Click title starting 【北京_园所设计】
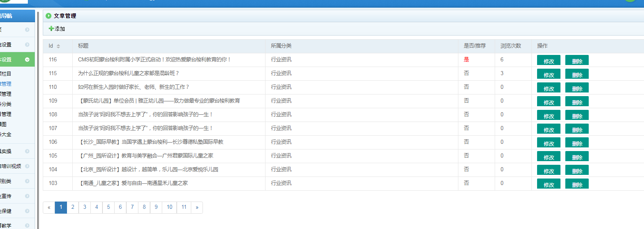Viewport: 644px width, 229px height. click(x=148, y=169)
